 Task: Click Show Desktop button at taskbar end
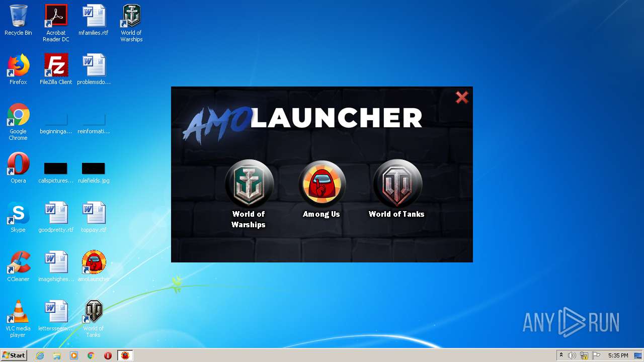coord(638,355)
